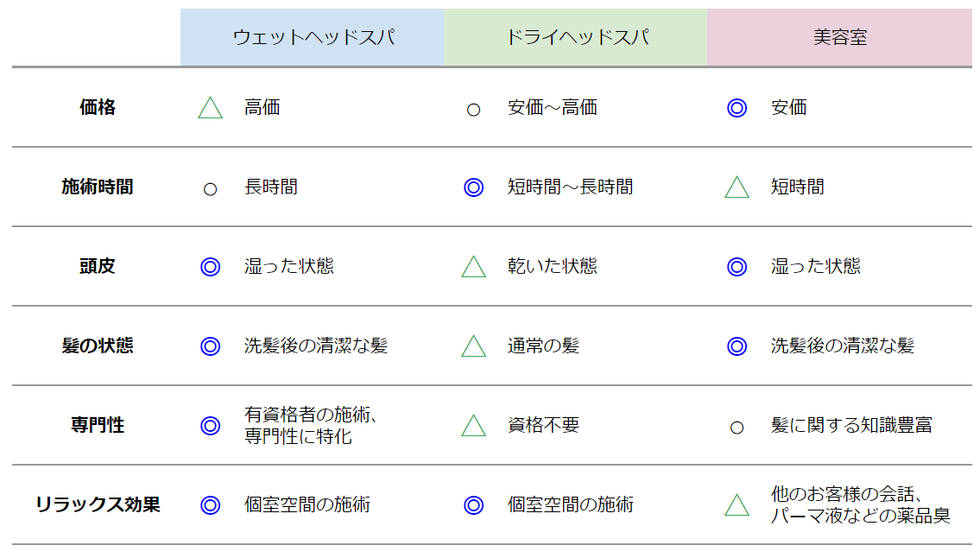The height and width of the screenshot is (558, 980).
Task: Click the small circle icon beside 髪に関する知識豊富
Action: click(737, 428)
